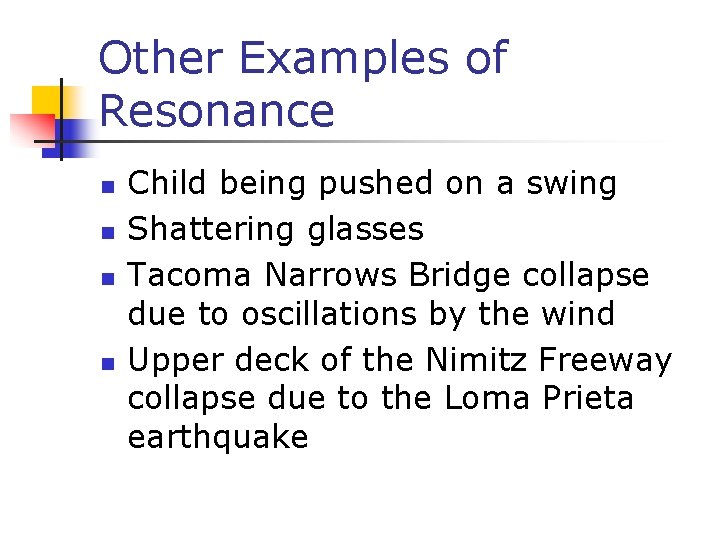This screenshot has width=720, height=540.
Task: Click the yellow decorative square near title
Action: (47, 100)
